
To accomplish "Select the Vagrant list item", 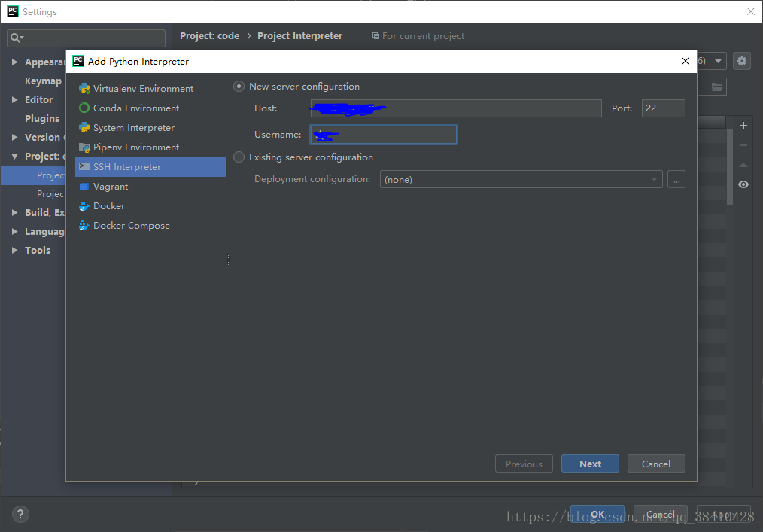I will pos(150,187).
